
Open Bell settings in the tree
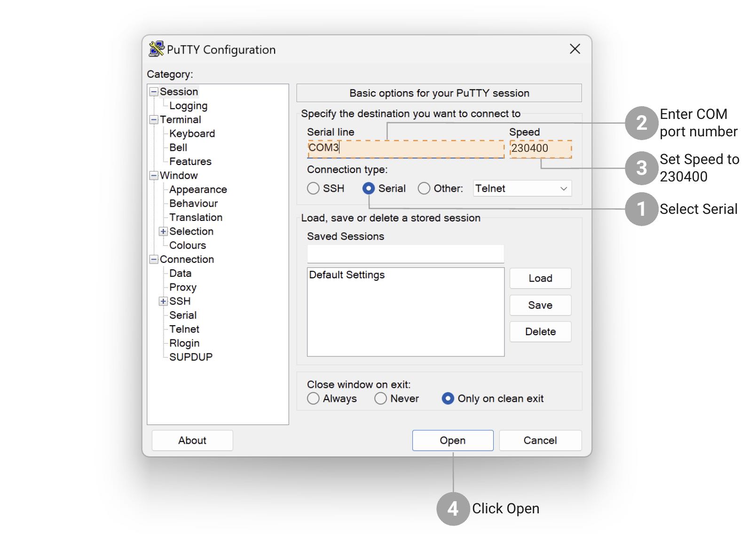[x=178, y=148]
